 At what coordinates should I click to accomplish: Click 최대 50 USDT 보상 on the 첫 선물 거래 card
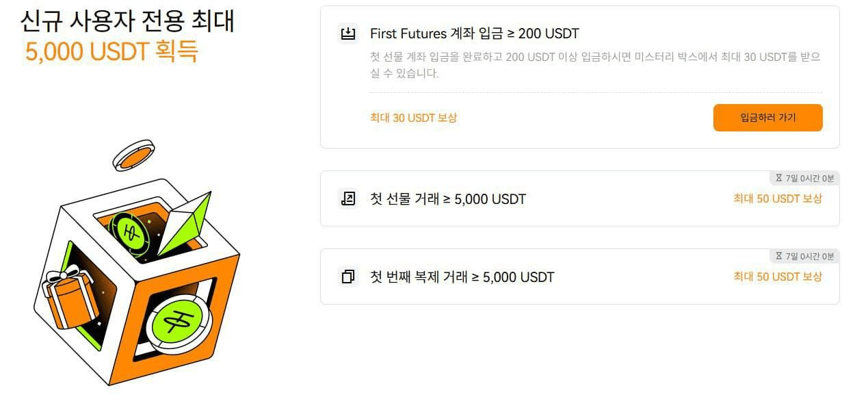(x=777, y=199)
